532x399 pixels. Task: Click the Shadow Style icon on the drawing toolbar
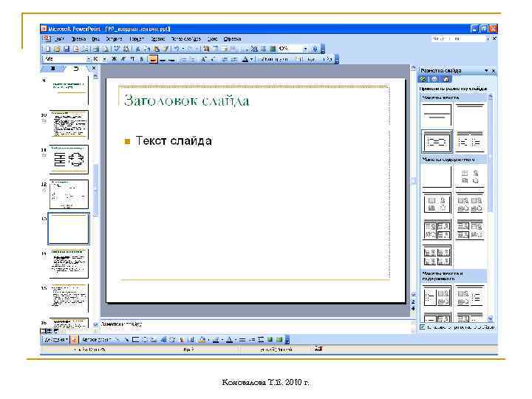(x=270, y=339)
